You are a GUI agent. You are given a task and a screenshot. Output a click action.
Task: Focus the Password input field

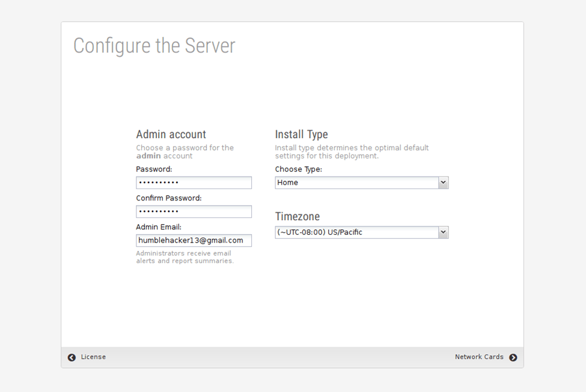click(x=194, y=182)
